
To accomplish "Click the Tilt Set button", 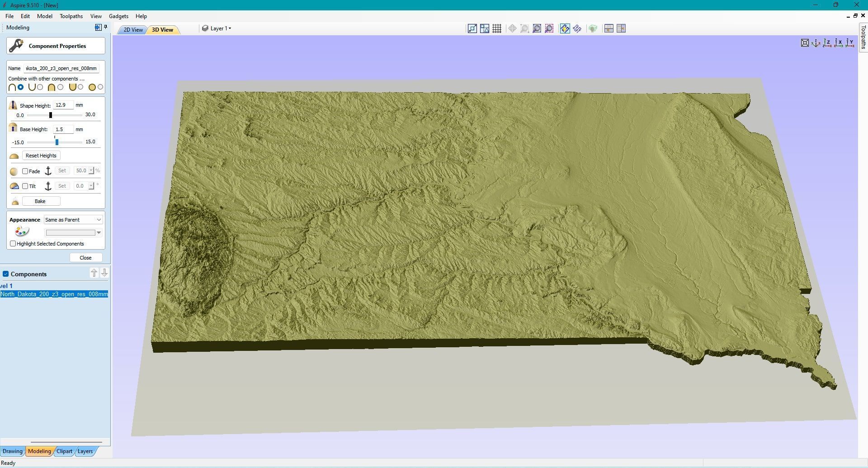I will click(x=62, y=186).
